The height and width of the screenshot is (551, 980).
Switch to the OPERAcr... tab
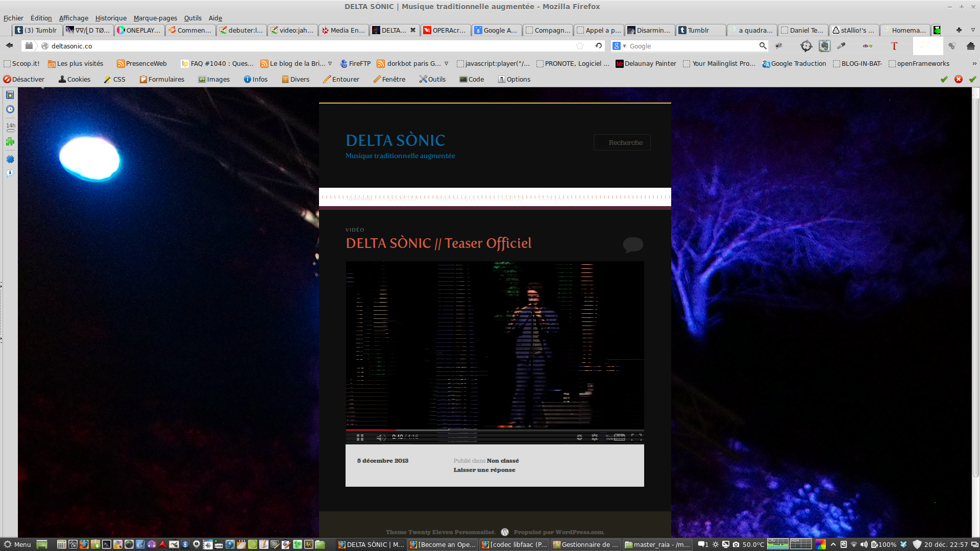tap(445, 30)
